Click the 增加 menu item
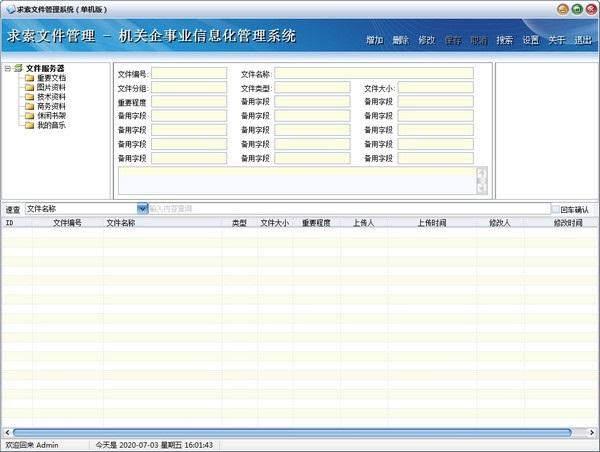The width and height of the screenshot is (600, 452). pos(374,40)
